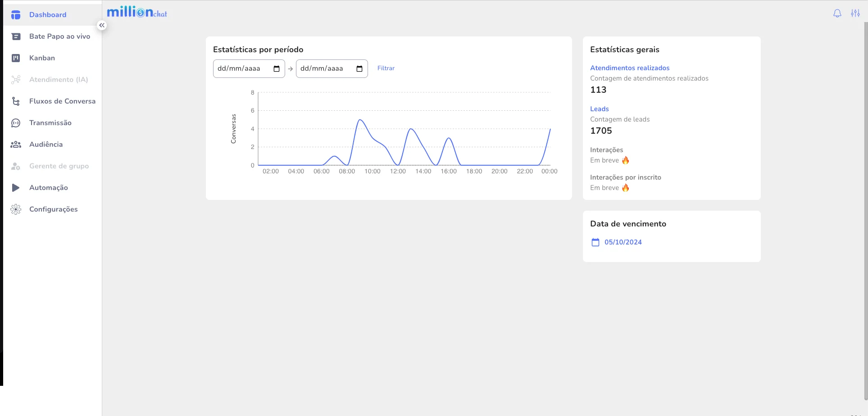Click the Configurações gear icon

pyautogui.click(x=16, y=209)
